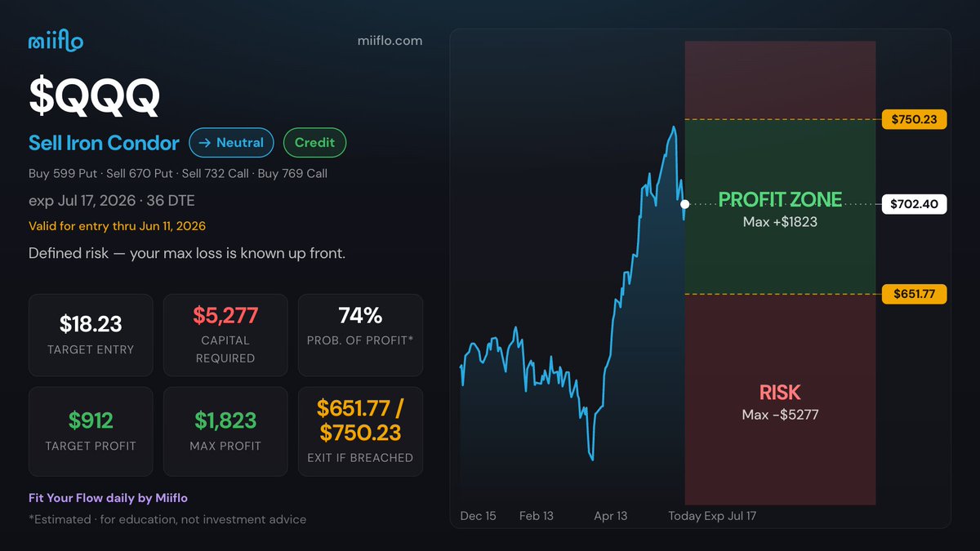This screenshot has width=980, height=551.
Task: Click the Neutral bias badge
Action: pos(231,142)
